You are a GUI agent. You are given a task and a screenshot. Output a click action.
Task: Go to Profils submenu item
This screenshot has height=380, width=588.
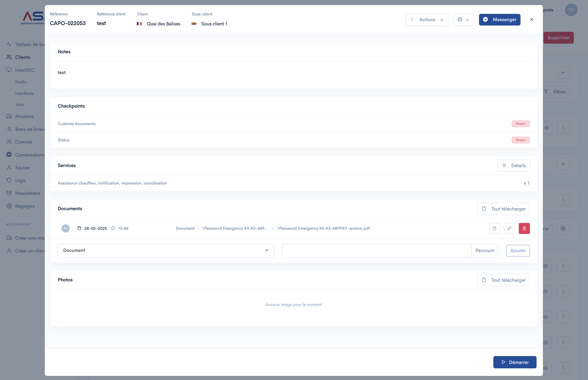[21, 82]
